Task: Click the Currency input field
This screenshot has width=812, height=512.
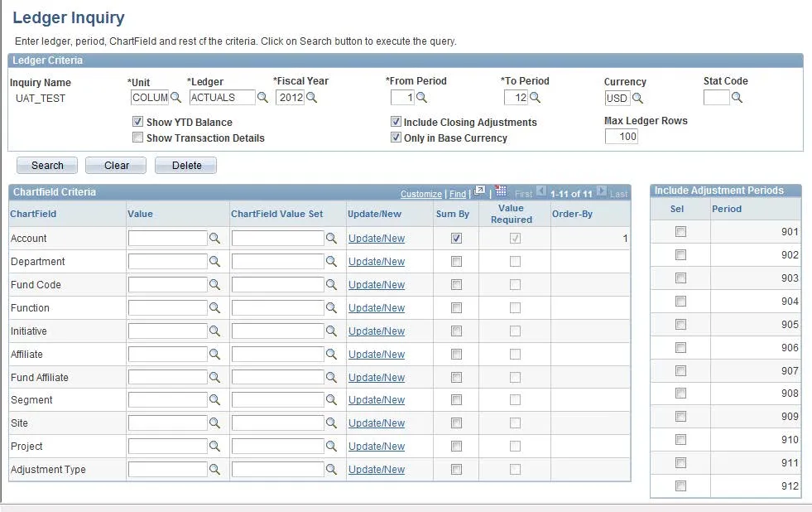Action: click(617, 98)
